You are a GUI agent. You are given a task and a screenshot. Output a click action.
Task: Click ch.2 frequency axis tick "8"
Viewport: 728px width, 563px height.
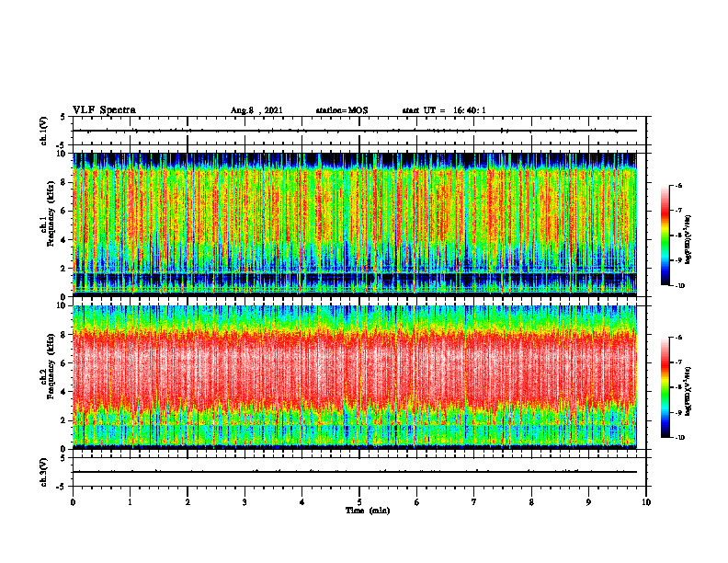(x=63, y=335)
